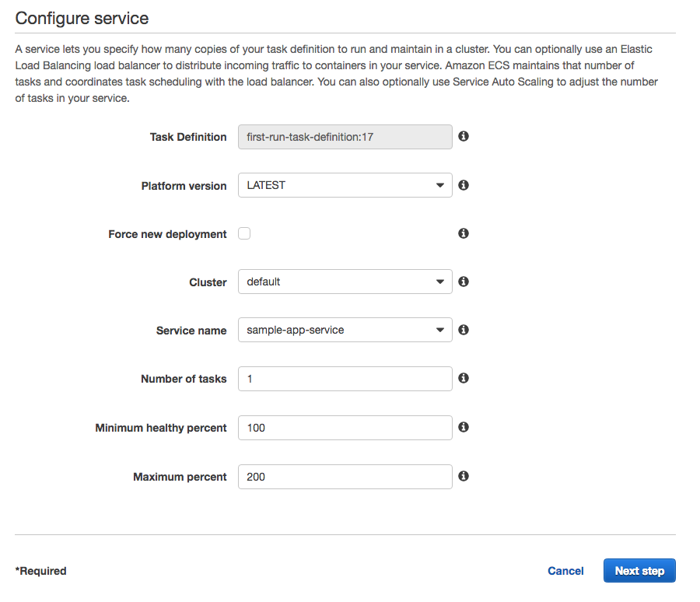
Task: Expand the Cluster dropdown
Action: 345,282
